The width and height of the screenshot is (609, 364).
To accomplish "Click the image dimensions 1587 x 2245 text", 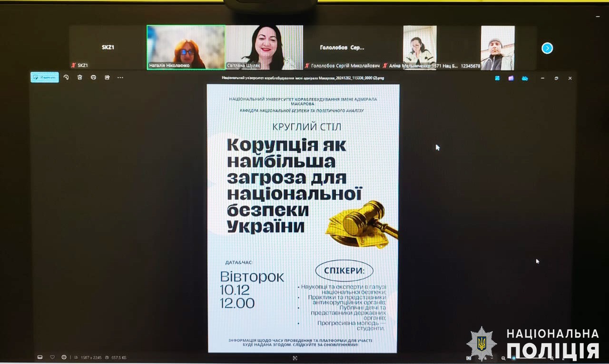I will tap(91, 357).
